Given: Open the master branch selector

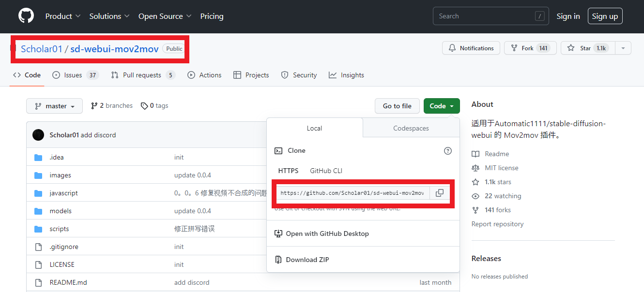Looking at the screenshot, I should pyautogui.click(x=55, y=106).
